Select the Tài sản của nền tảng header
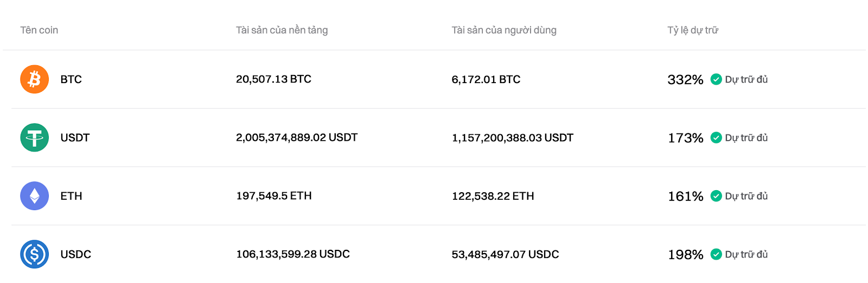This screenshot has height=283, width=868. (x=282, y=30)
